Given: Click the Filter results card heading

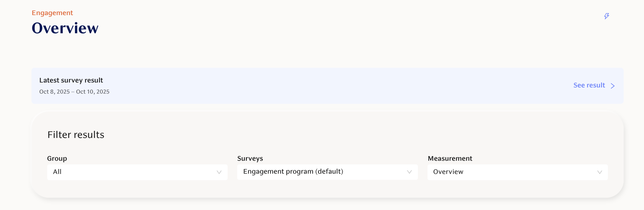Looking at the screenshot, I should (x=76, y=135).
